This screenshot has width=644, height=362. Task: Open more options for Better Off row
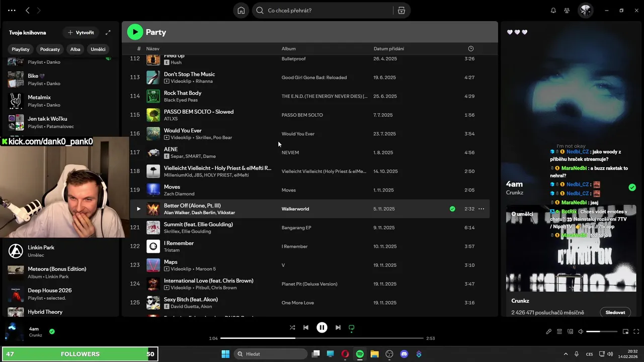pyautogui.click(x=481, y=209)
